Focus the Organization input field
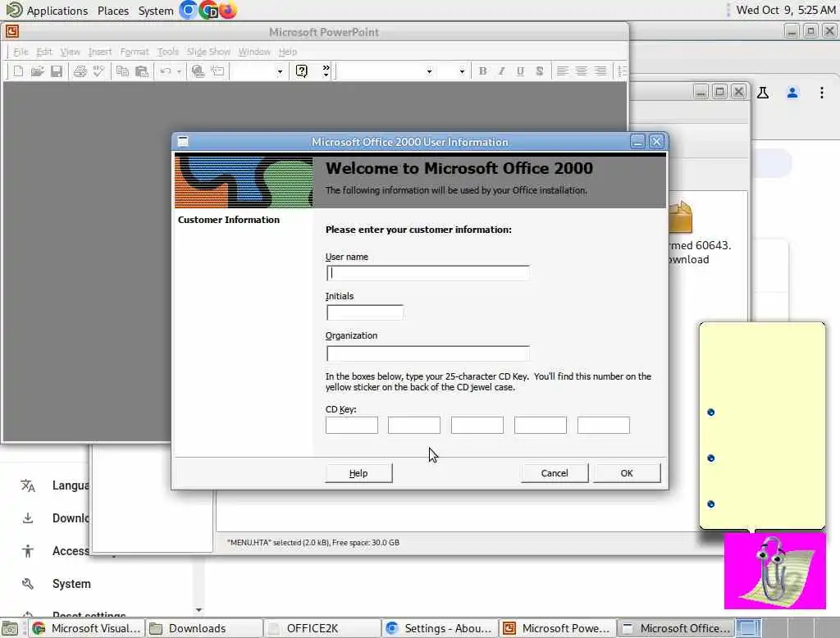Image resolution: width=840 pixels, height=638 pixels. coord(428,353)
